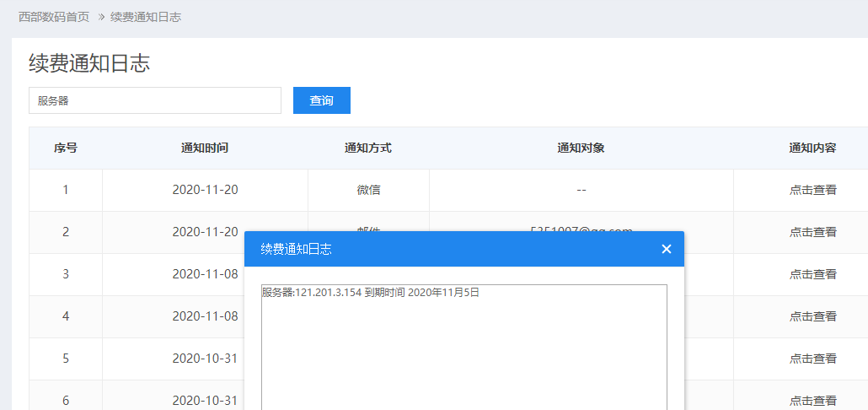Close the 续费通知日志 dialog with the X
The image size is (868, 410).
pyautogui.click(x=666, y=250)
